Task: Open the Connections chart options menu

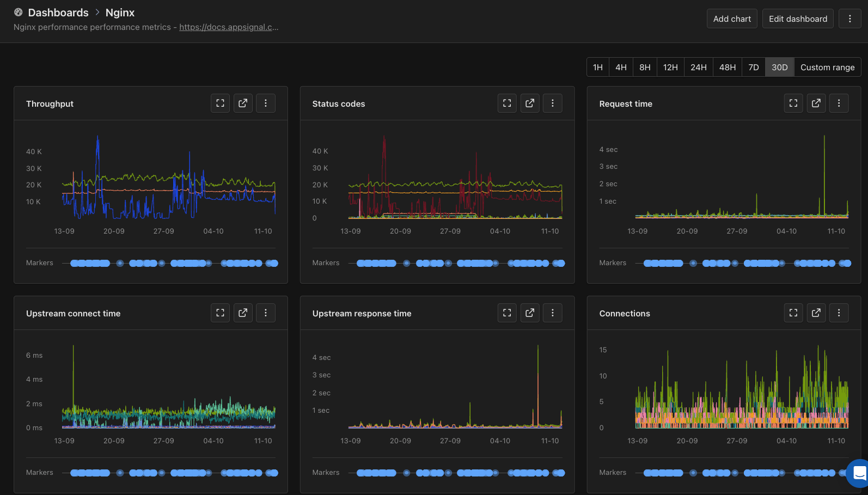Action: [839, 313]
